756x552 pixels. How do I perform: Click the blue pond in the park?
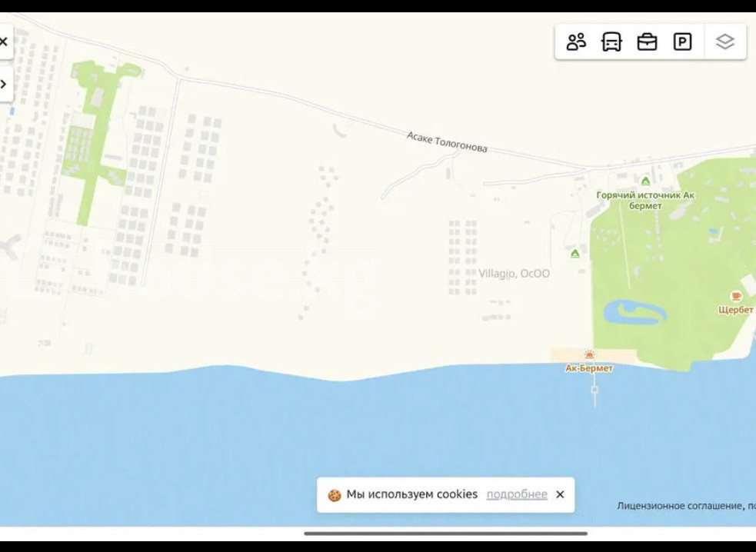(x=634, y=311)
